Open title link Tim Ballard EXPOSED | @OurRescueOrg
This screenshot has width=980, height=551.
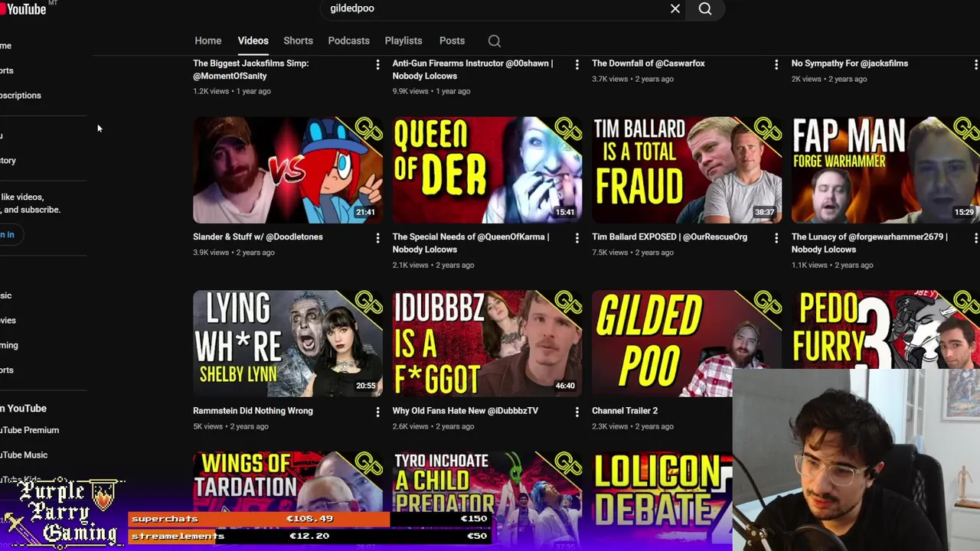(x=669, y=237)
